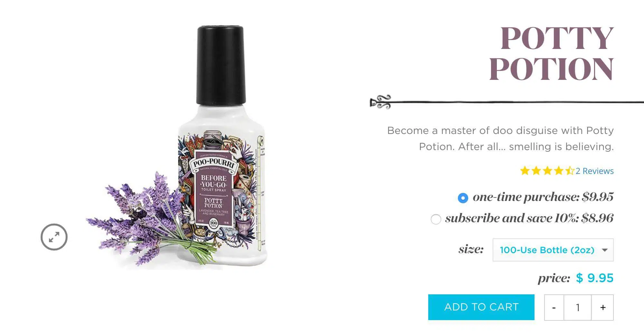Click the size dropdown arrow
This screenshot has height=333, width=644.
point(605,250)
